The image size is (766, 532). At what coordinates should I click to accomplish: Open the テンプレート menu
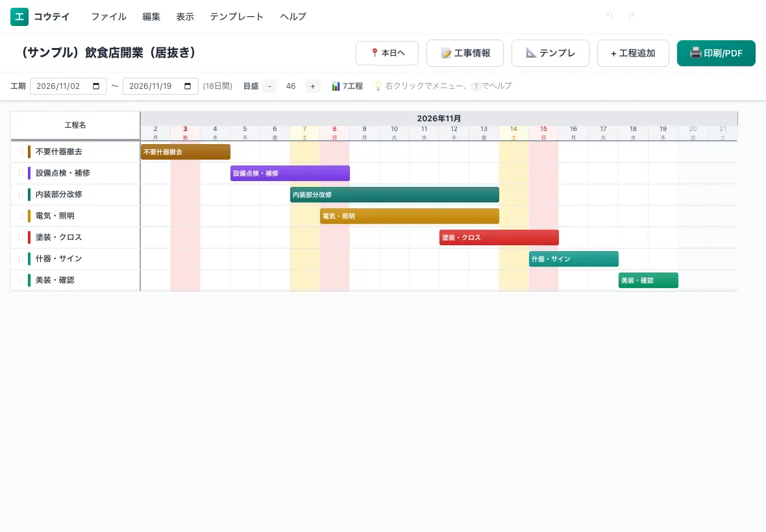click(x=236, y=17)
